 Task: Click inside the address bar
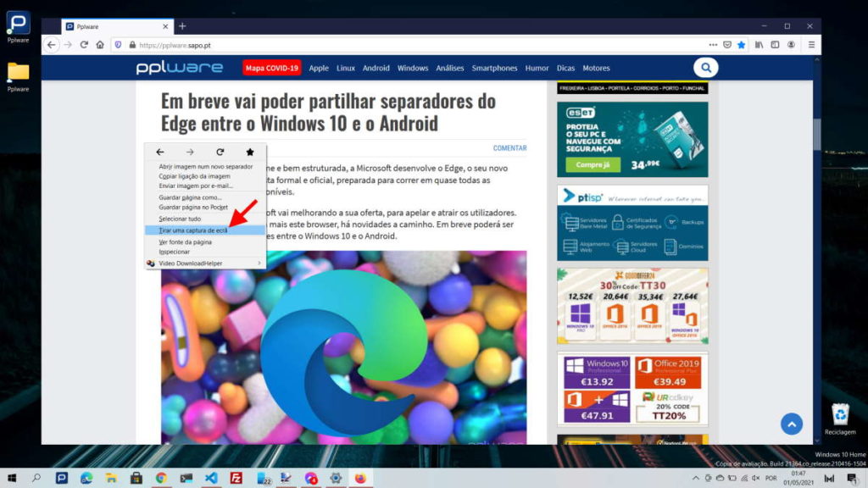pos(339,44)
